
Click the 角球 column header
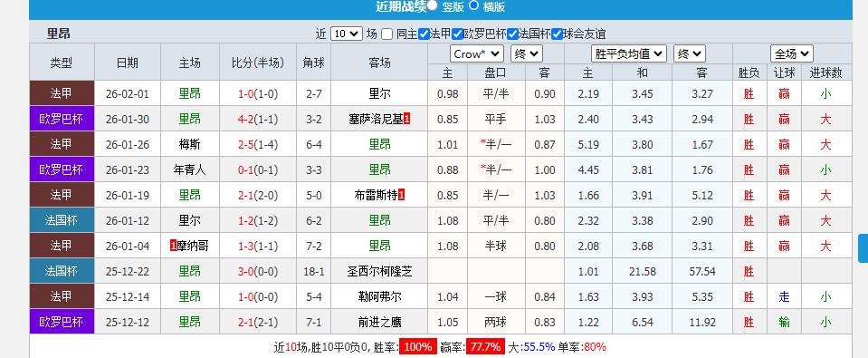tap(313, 63)
